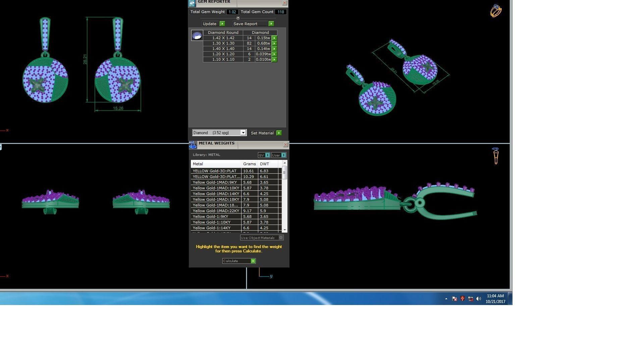The height and width of the screenshot is (362, 644).
Task: Click the Metal Weights panel icon
Action: (x=193, y=145)
